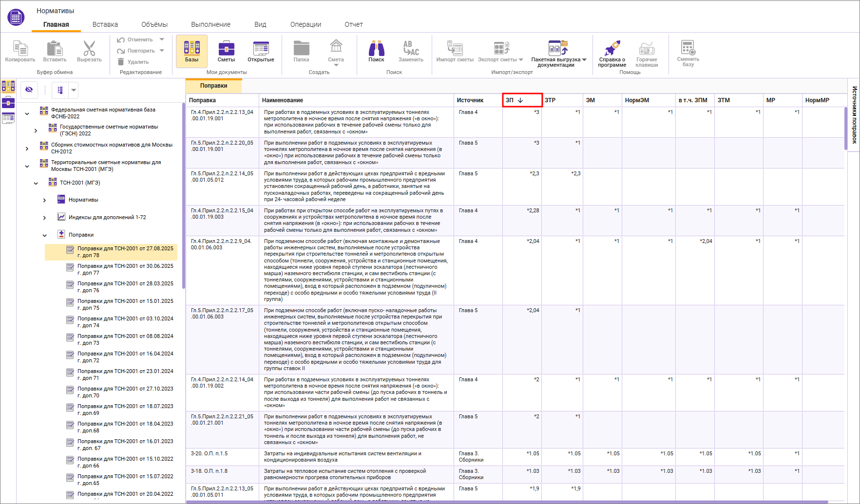Collapse the Поправки tree node

(44, 235)
